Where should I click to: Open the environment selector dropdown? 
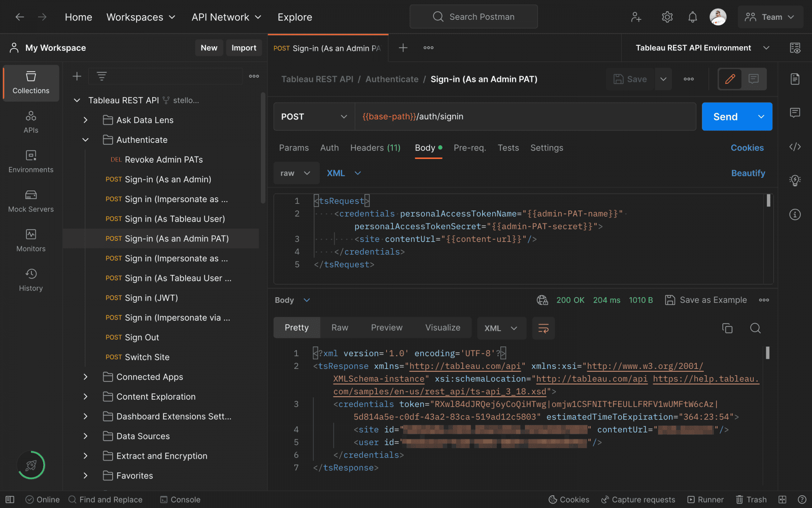click(702, 48)
